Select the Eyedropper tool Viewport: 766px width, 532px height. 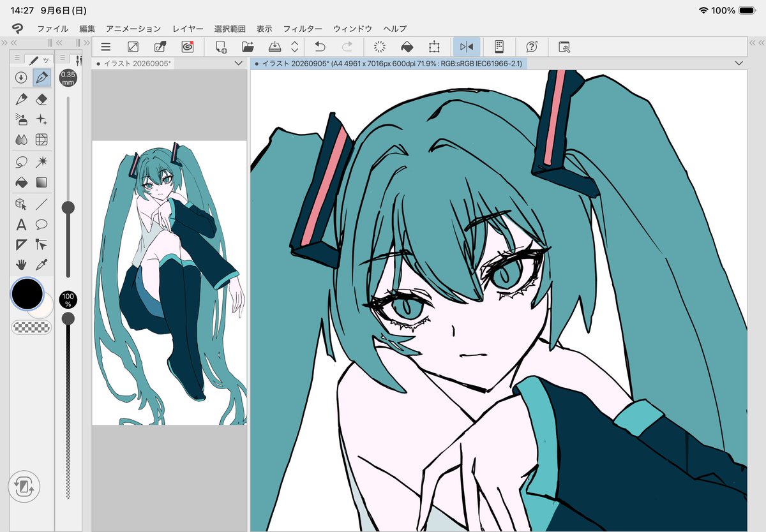pos(41,264)
